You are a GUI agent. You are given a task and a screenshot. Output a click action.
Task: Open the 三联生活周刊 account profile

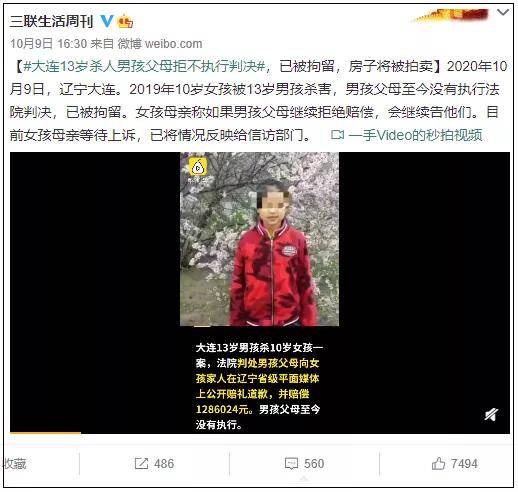coord(51,21)
